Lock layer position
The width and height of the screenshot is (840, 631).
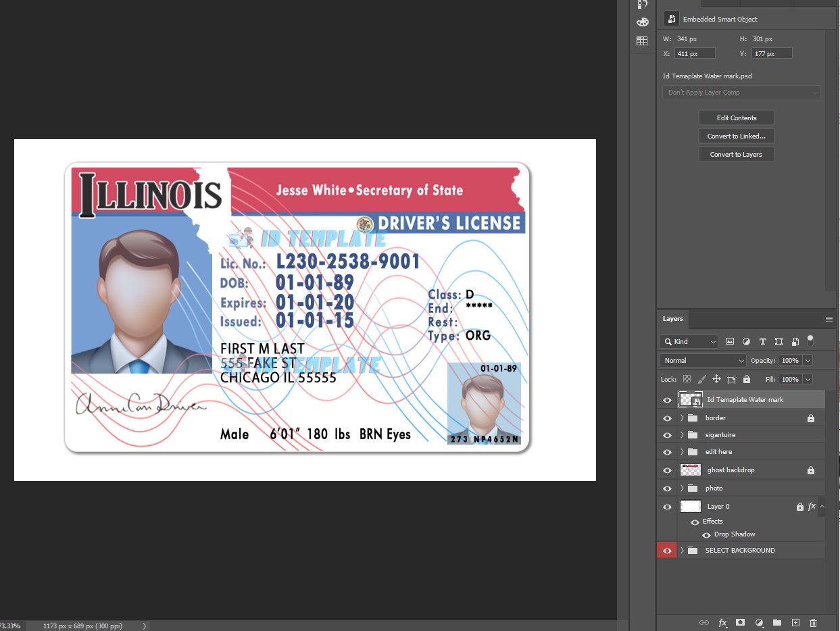(717, 379)
